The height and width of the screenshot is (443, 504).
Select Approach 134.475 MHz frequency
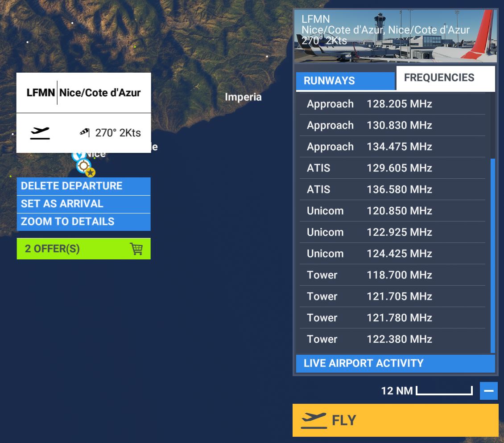pyautogui.click(x=392, y=147)
